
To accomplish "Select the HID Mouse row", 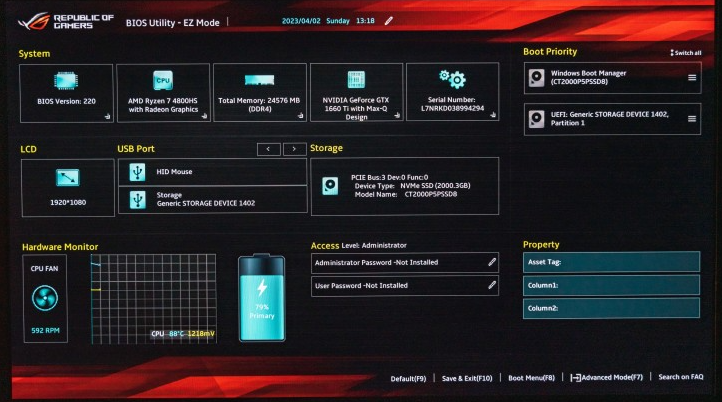I will [212, 172].
